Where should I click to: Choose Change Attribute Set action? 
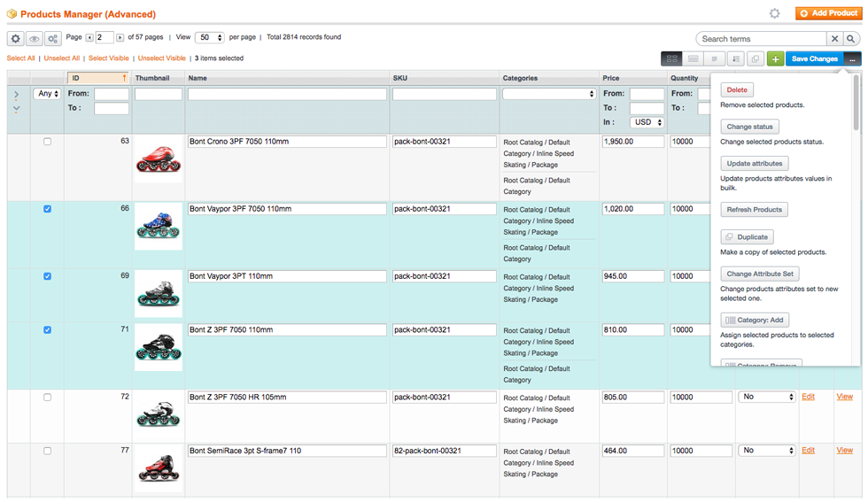coord(760,274)
